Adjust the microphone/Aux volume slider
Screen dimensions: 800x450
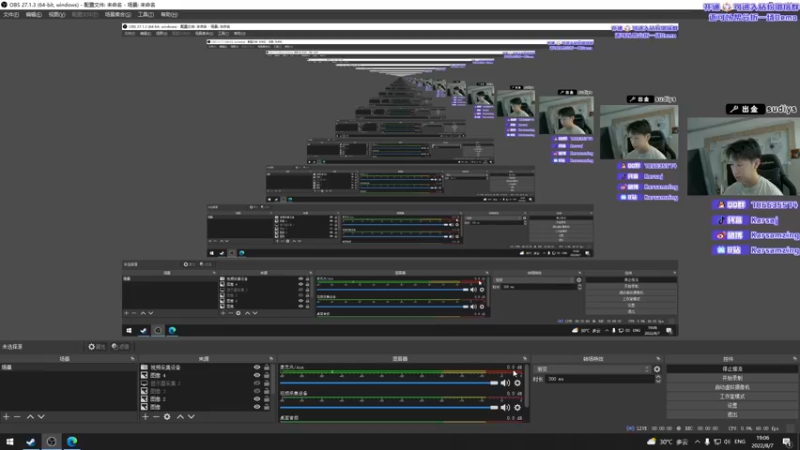(x=389, y=383)
